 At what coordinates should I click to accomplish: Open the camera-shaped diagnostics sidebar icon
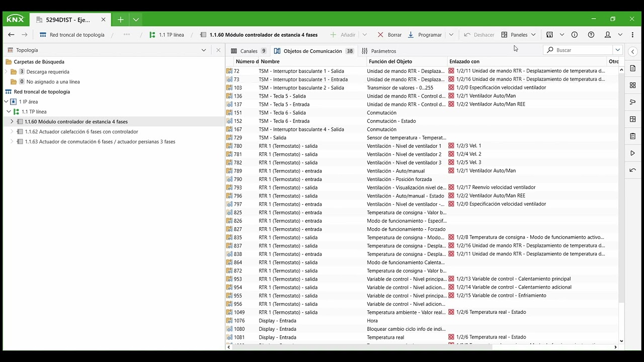click(x=633, y=102)
